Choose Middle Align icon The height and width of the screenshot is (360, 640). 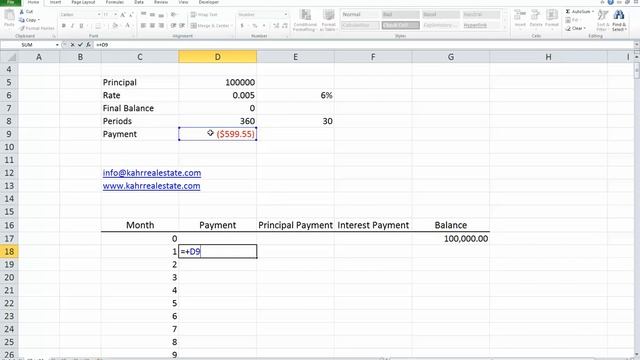click(152, 15)
